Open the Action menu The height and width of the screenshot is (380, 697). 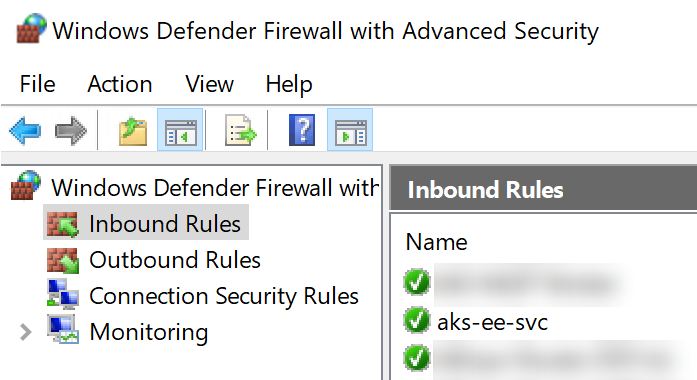click(x=120, y=84)
